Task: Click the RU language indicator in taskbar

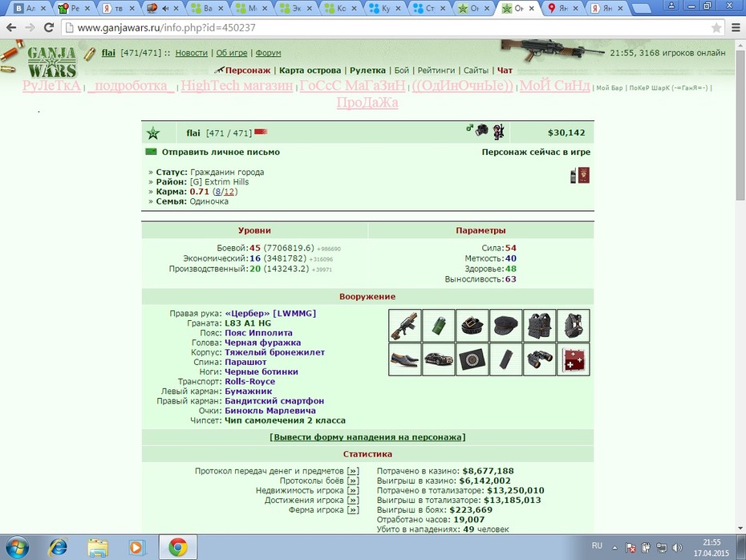Action: [597, 546]
